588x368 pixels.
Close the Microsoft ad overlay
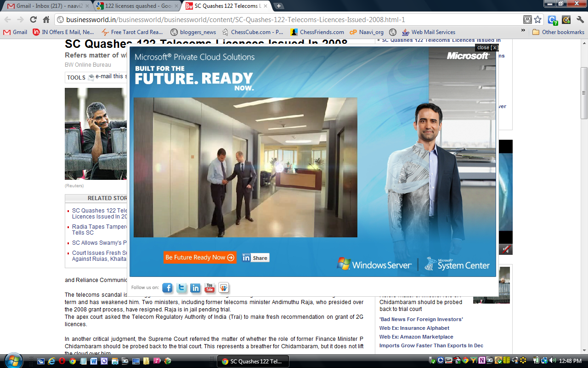point(486,47)
